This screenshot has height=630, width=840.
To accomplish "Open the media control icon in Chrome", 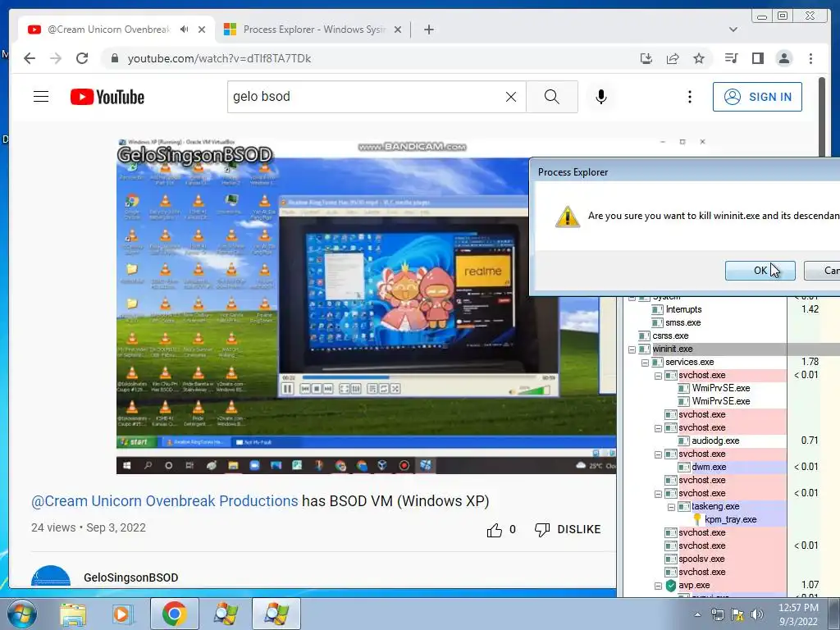I will tap(731, 58).
